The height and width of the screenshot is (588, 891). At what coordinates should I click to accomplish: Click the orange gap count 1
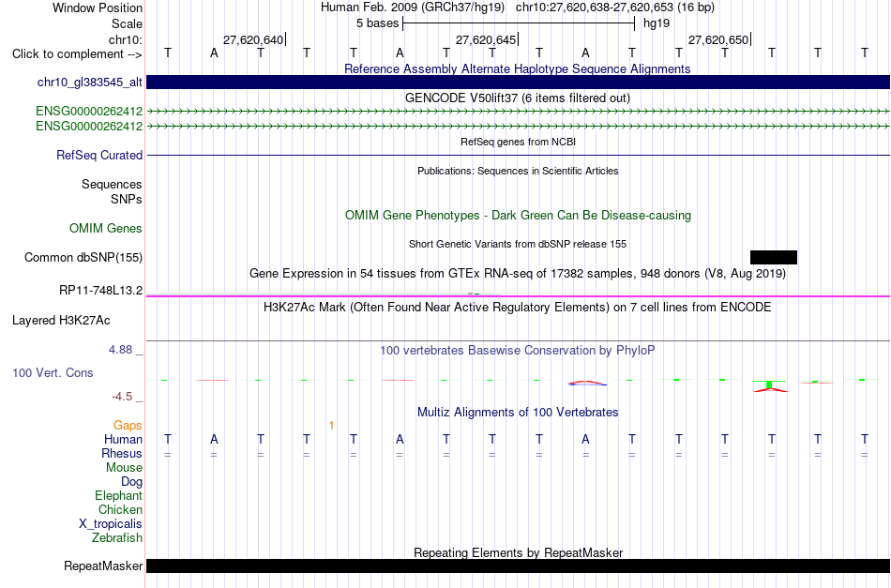331,426
